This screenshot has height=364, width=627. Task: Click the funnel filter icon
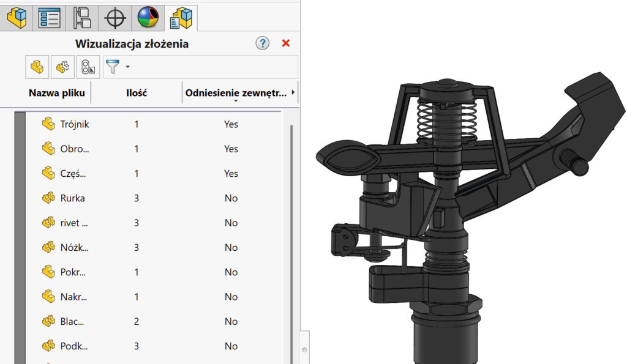point(112,67)
